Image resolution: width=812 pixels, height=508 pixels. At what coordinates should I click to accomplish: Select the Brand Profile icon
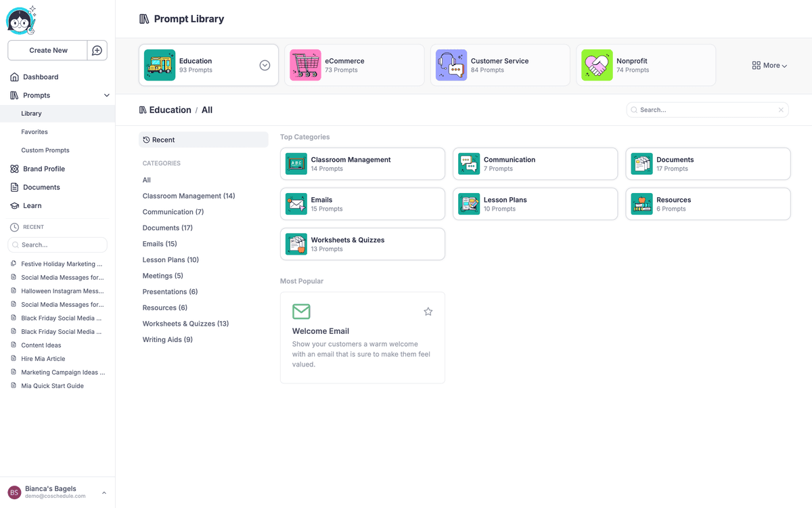coord(12,169)
